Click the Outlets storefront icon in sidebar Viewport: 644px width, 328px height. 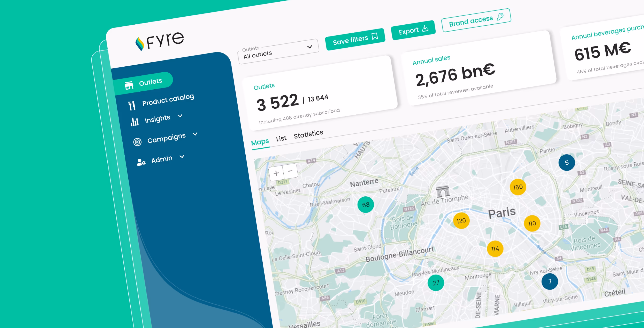coord(129,85)
